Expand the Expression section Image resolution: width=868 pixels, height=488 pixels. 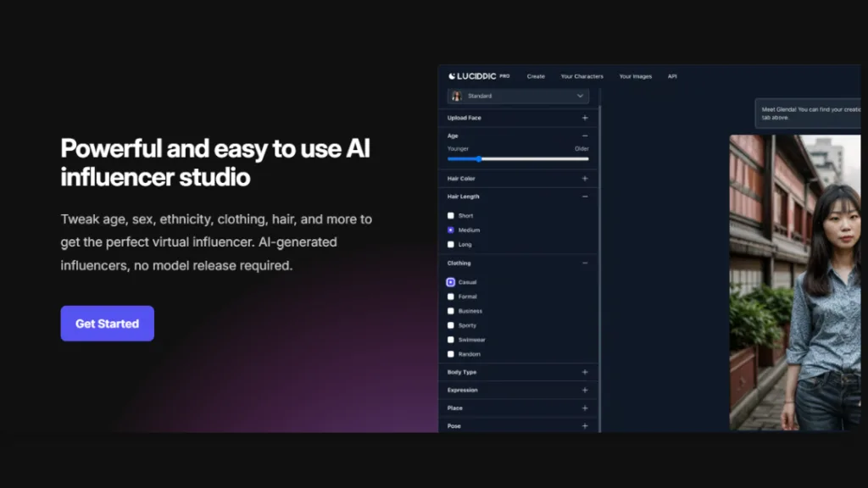[x=585, y=390]
